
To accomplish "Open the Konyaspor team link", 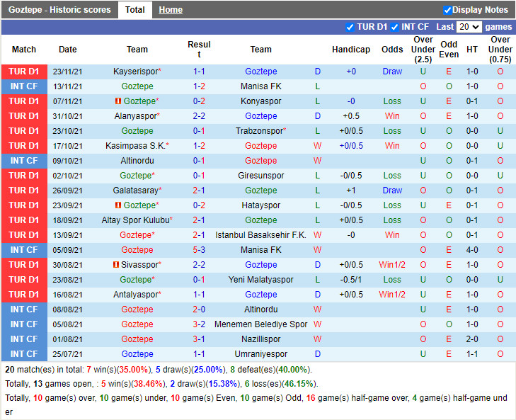I will [260, 101].
